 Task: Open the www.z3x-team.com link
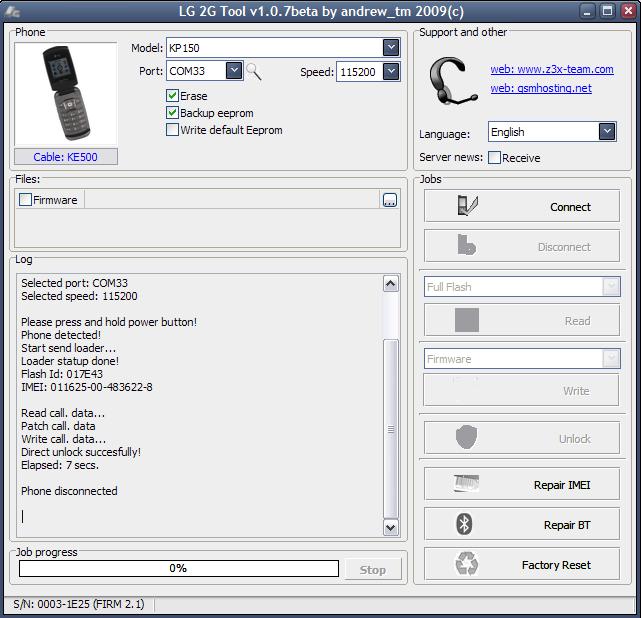click(x=552, y=69)
